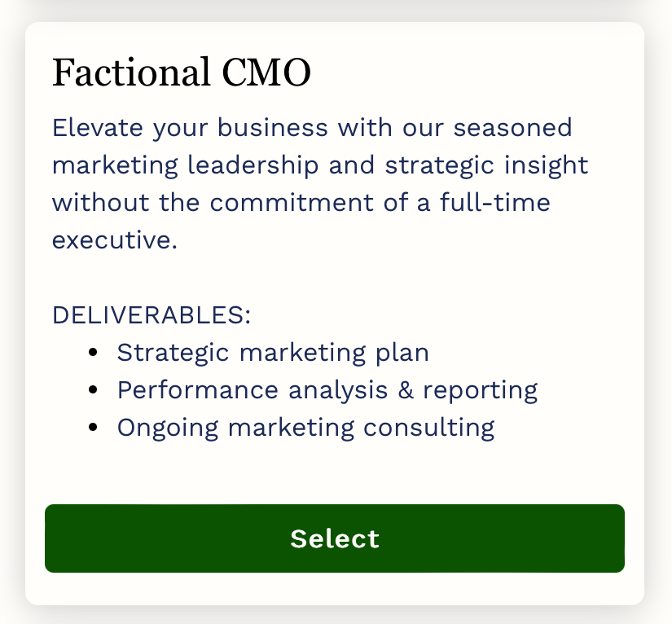The image size is (672, 624).
Task: Click the Performance analysis & reporting bullet item
Action: click(327, 389)
